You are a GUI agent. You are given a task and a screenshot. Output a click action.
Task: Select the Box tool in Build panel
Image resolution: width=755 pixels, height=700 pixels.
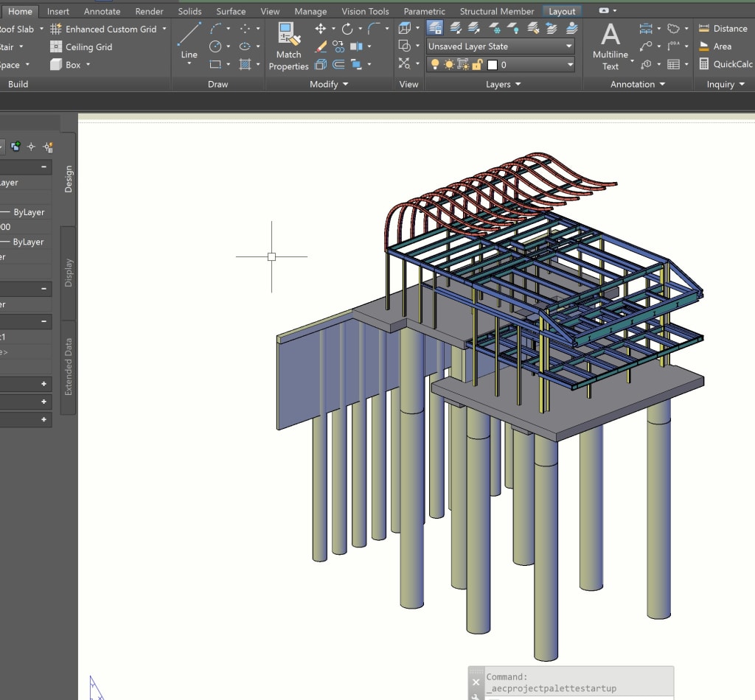coord(70,65)
